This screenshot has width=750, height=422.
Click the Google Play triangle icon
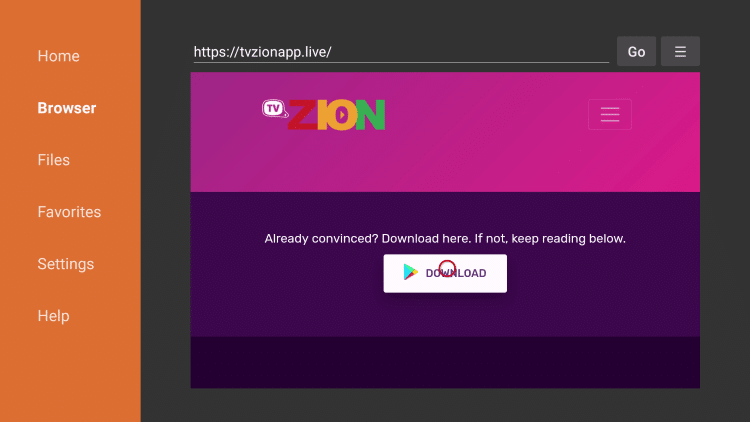click(x=410, y=272)
